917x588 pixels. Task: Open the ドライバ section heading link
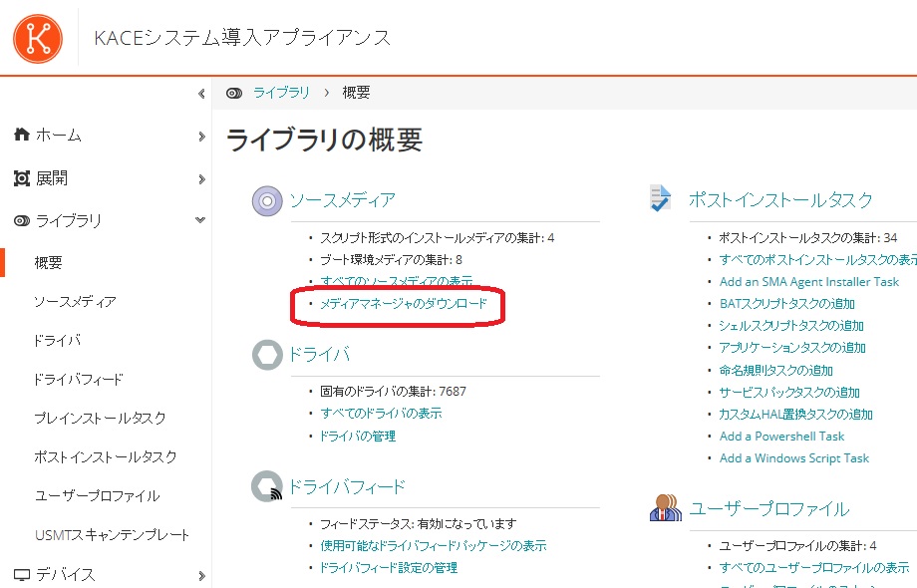click(320, 354)
